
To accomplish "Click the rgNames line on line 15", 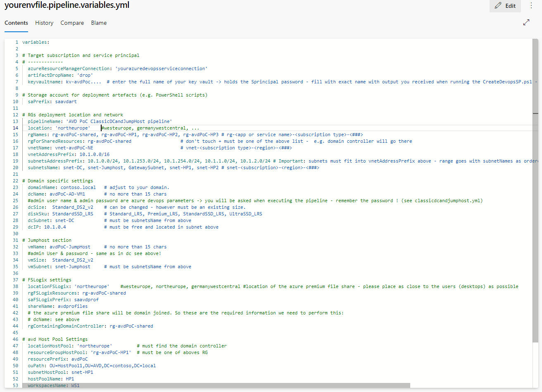I will (x=195, y=135).
